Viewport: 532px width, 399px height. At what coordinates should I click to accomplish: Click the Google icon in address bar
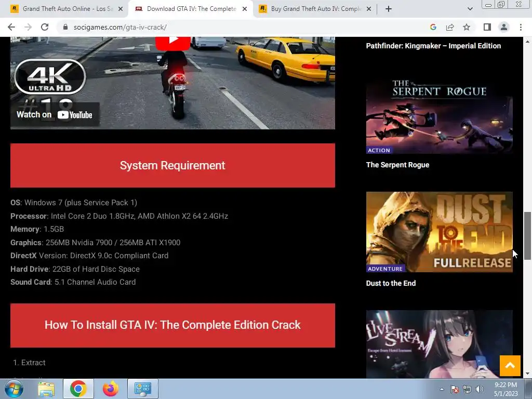click(x=433, y=27)
